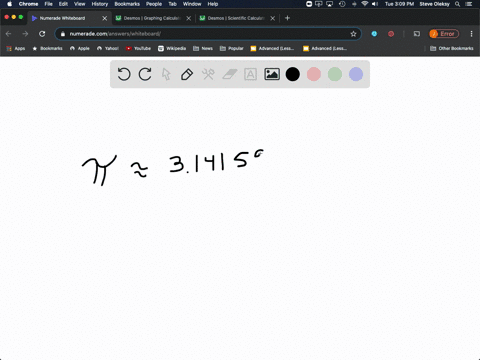This screenshot has width=480, height=360.
Task: Insert an image onto whiteboard
Action: pos(272,74)
